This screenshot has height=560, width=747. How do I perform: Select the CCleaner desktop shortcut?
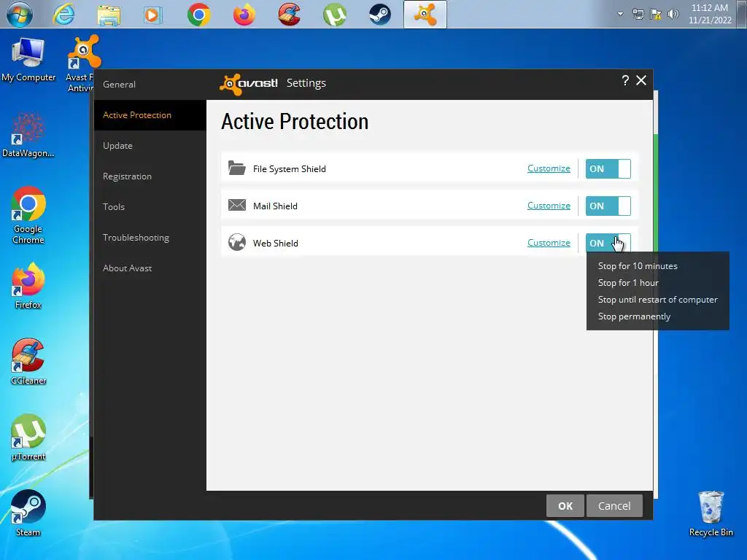(x=28, y=362)
